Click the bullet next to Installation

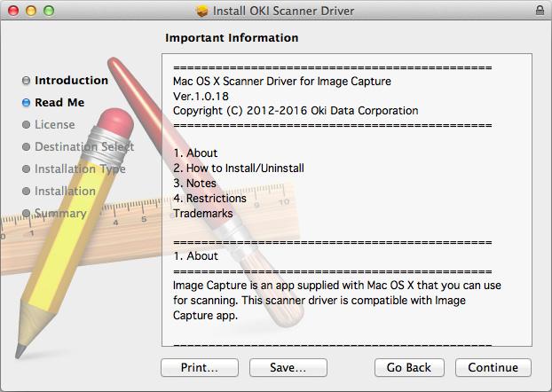(26, 191)
